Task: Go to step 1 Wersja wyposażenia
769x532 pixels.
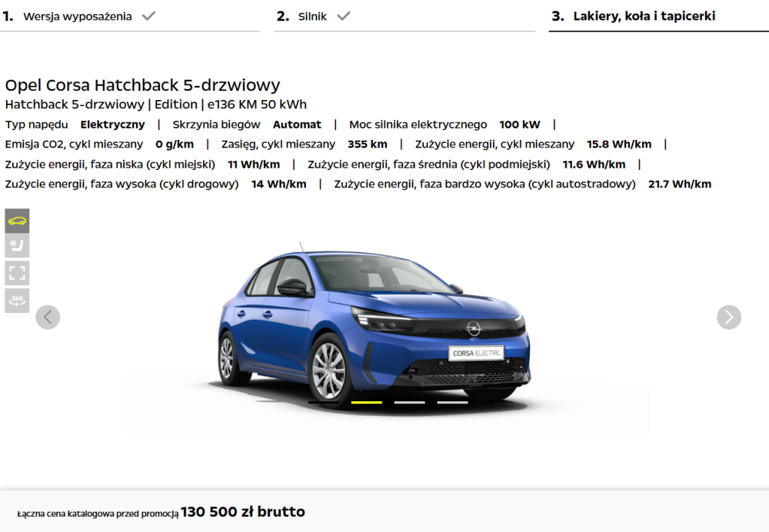Action: click(78, 16)
